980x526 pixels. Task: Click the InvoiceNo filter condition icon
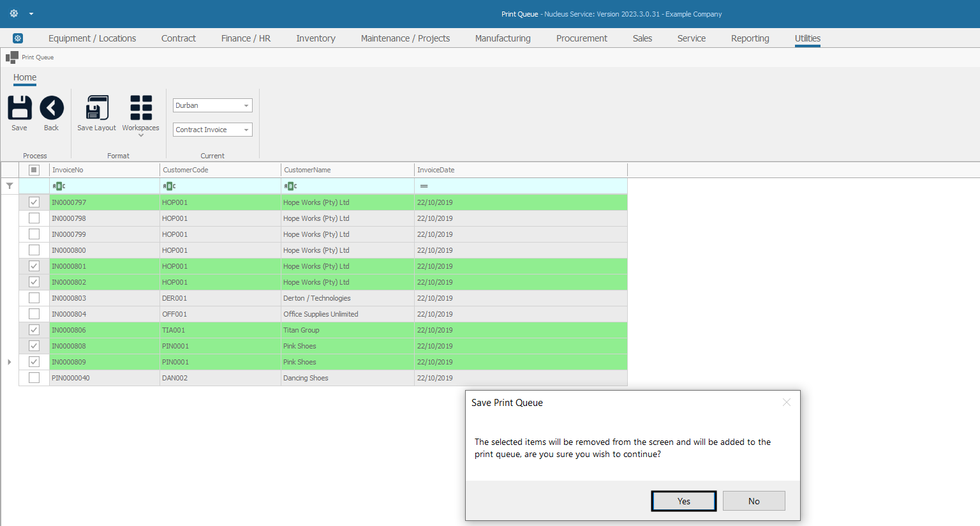pyautogui.click(x=59, y=186)
